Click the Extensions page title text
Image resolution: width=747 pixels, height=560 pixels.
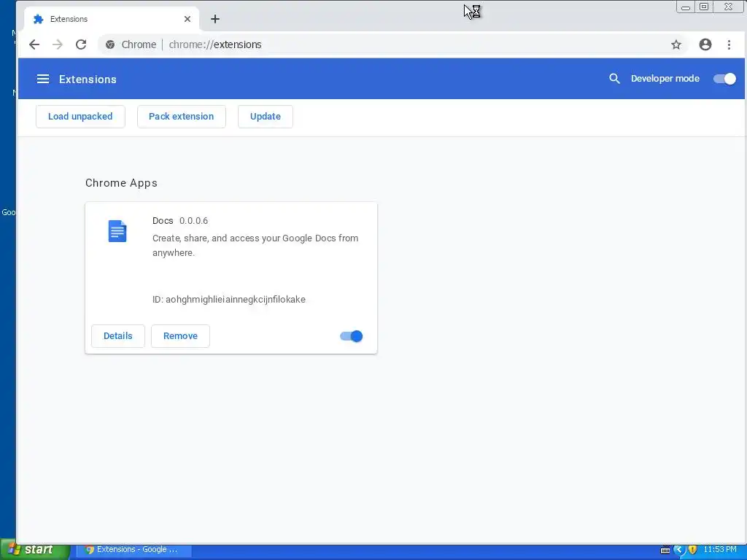(88, 79)
